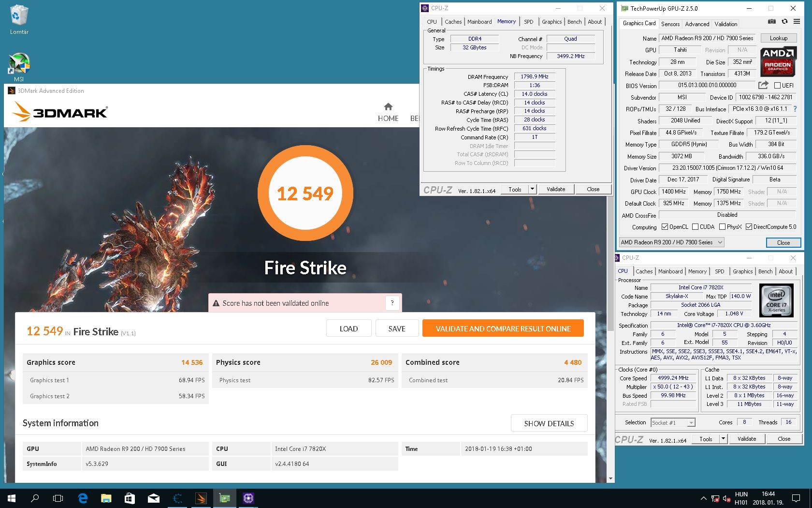Toggle the OpenCL checkbox in GPU-Z
812x508 pixels.
click(665, 227)
